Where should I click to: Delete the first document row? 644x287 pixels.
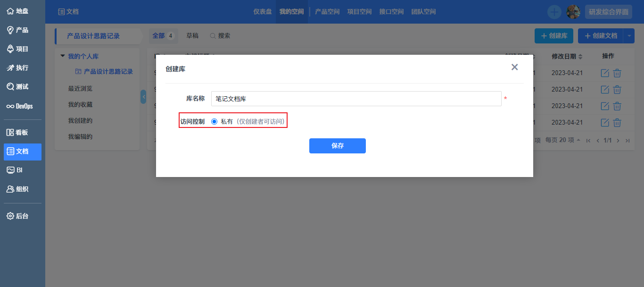pyautogui.click(x=617, y=73)
